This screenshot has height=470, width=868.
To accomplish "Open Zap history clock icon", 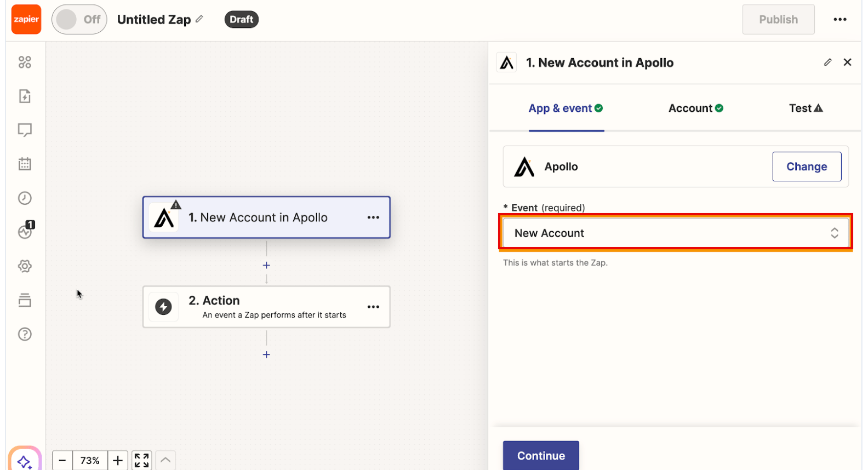I will point(25,198).
